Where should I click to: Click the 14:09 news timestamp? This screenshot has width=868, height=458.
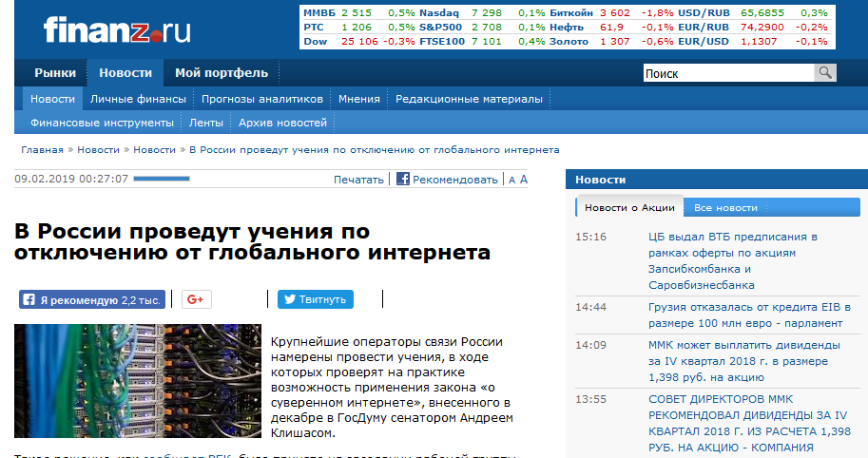click(590, 345)
